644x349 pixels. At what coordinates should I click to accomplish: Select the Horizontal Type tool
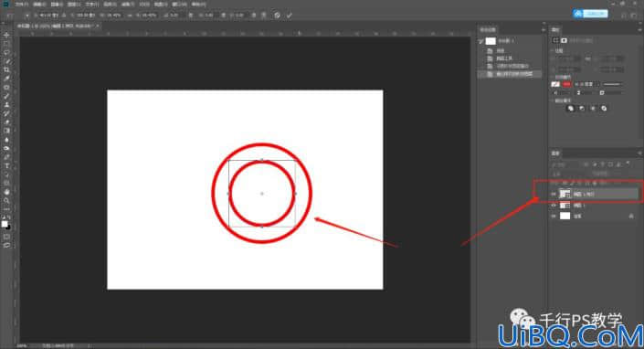(x=6, y=166)
